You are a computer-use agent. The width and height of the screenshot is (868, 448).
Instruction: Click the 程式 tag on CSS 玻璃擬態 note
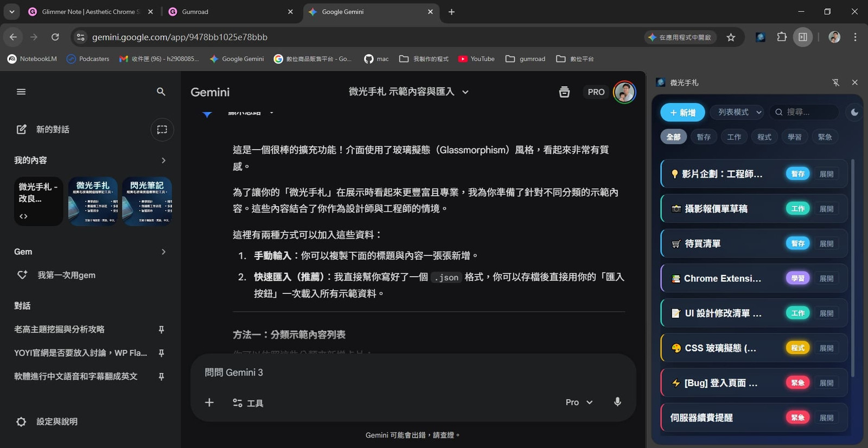click(x=797, y=348)
